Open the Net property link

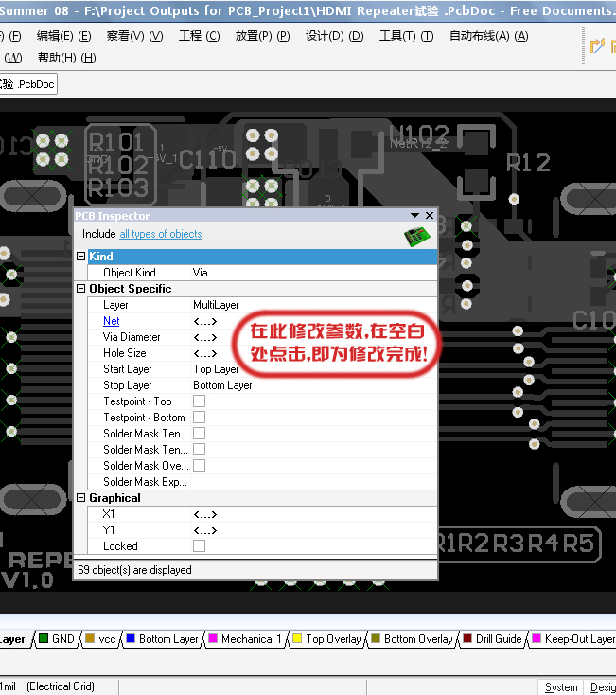click(111, 321)
